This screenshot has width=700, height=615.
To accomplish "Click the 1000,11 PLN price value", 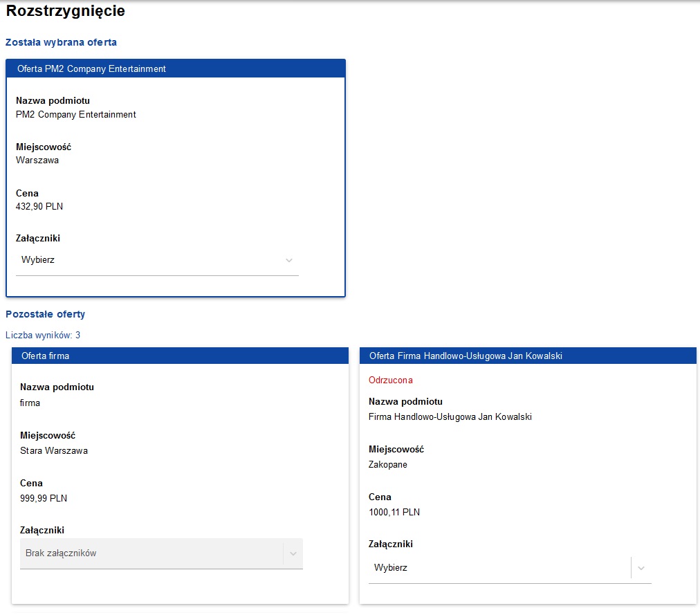I will [394, 513].
